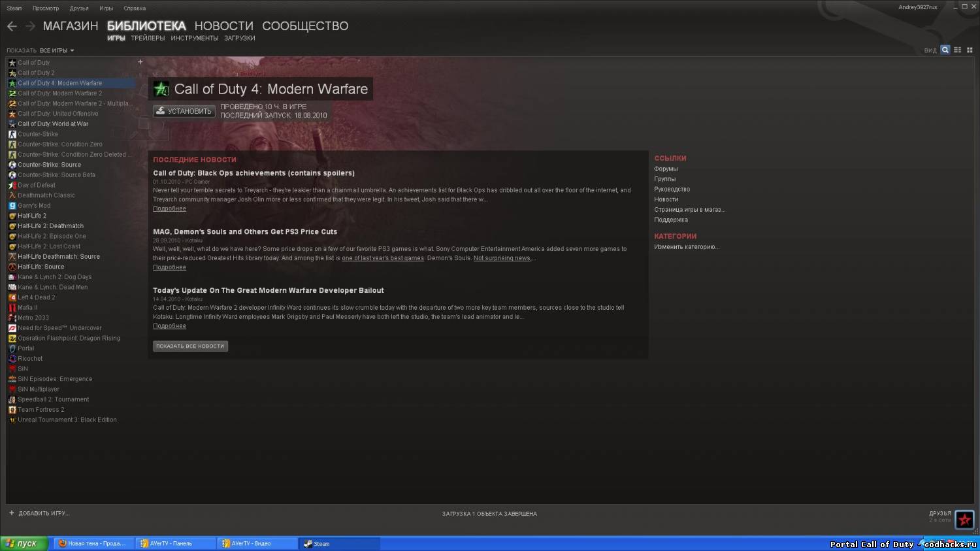Open the Группы link

(x=665, y=179)
